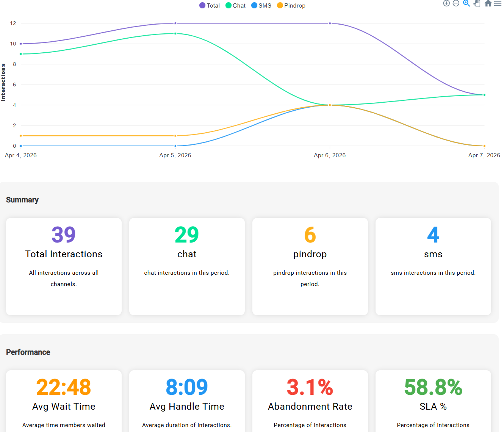Click the 29 chat count value

pos(187,235)
